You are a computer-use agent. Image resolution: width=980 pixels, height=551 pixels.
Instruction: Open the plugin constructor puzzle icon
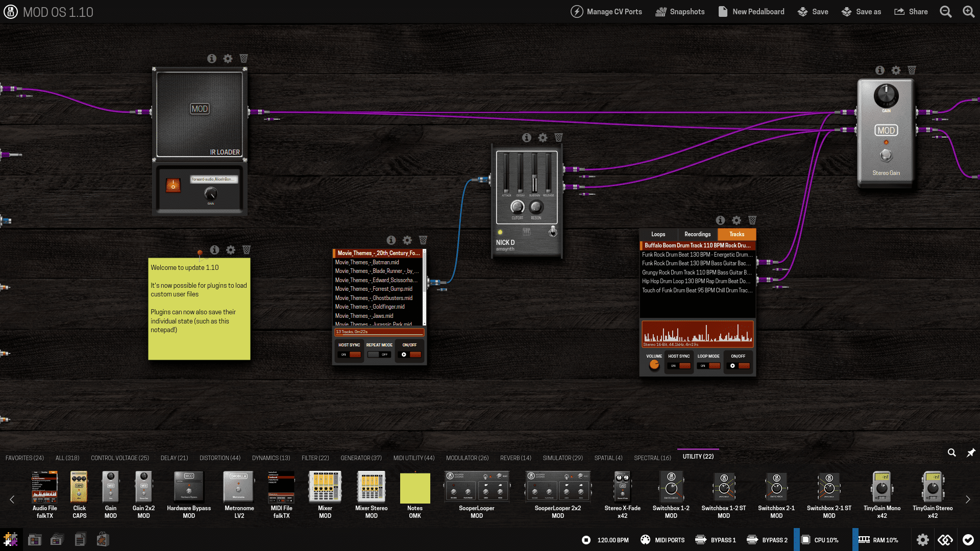tap(11, 539)
